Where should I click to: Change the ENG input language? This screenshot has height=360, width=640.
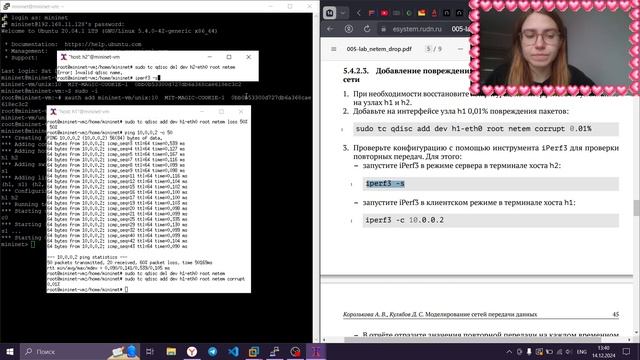pyautogui.click(x=582, y=351)
